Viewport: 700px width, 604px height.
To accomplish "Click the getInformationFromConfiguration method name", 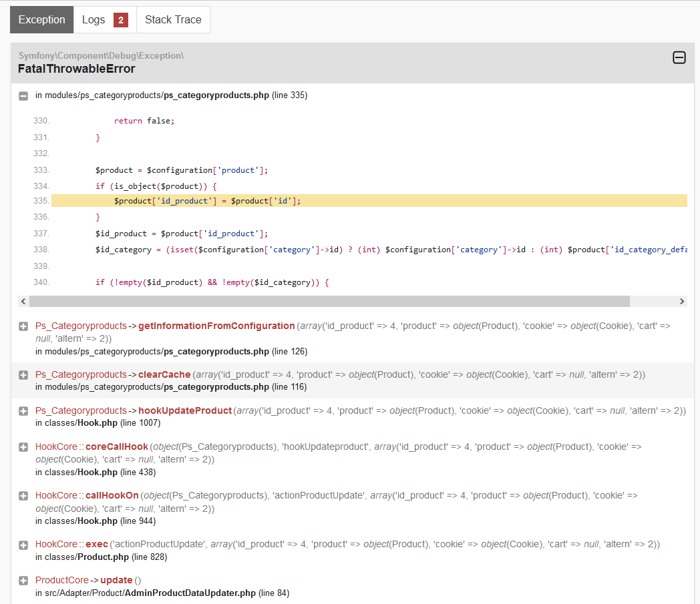I will click(x=216, y=326).
